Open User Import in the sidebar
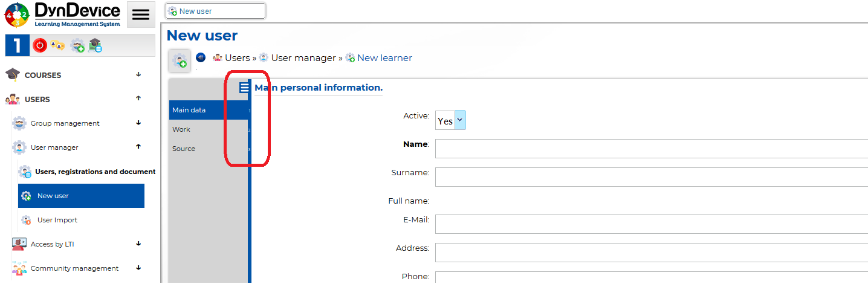 (57, 220)
